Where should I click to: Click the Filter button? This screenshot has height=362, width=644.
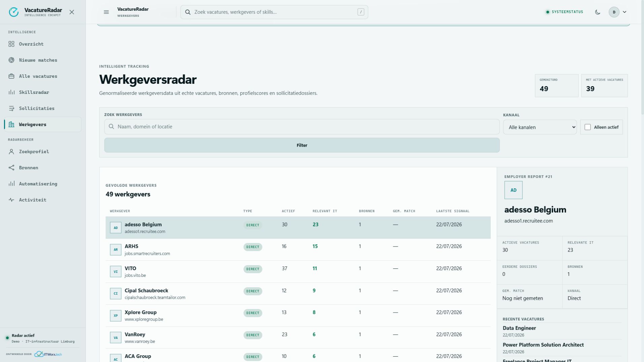tap(302, 145)
